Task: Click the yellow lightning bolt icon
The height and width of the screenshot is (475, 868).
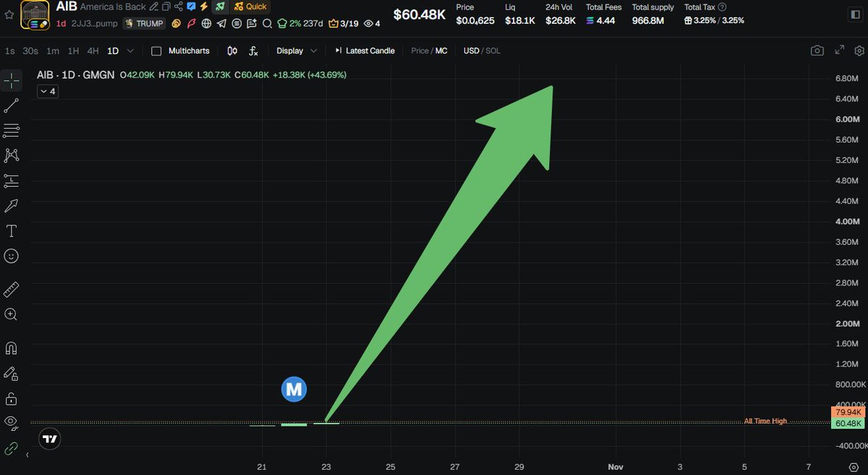Action: [x=203, y=7]
